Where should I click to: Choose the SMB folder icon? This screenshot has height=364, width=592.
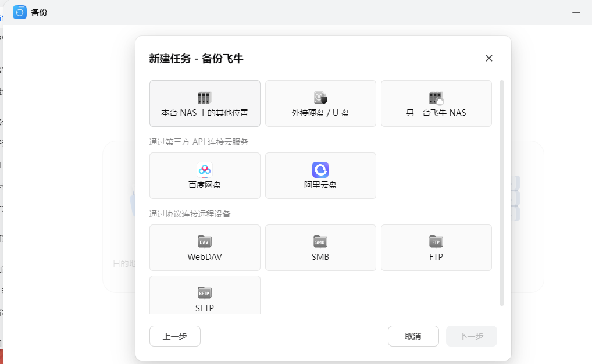coord(320,242)
